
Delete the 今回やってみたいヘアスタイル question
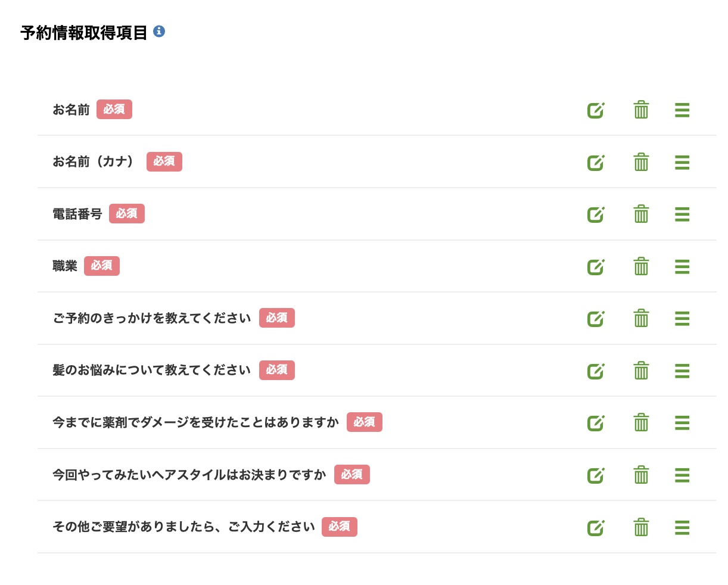coord(640,475)
